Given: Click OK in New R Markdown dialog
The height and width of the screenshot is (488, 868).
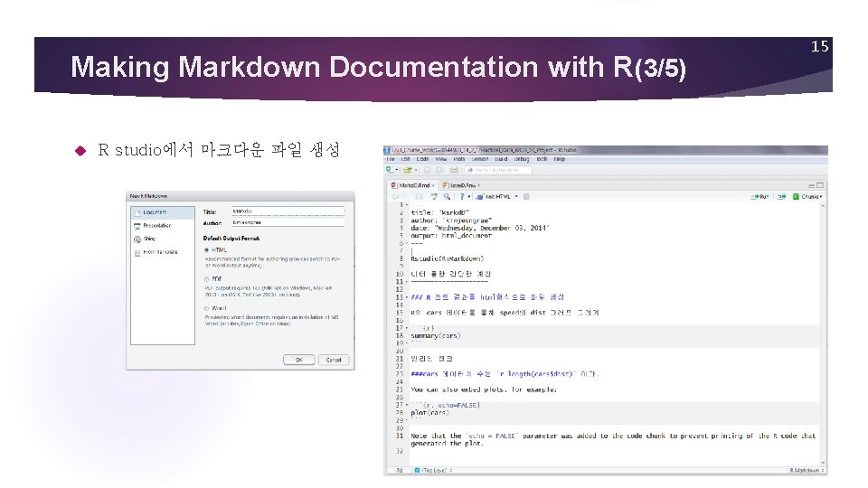Looking at the screenshot, I should coord(299,360).
